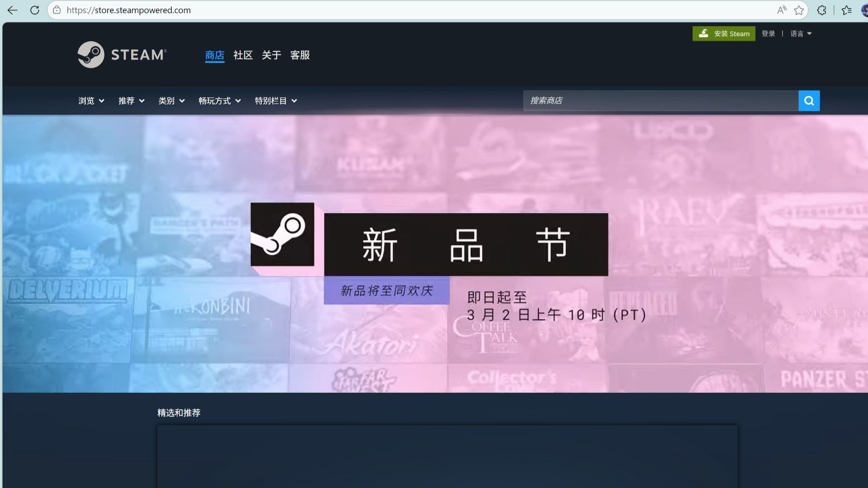Click the magnifier search button
Screen dimensions: 868x488
pyautogui.click(x=809, y=100)
